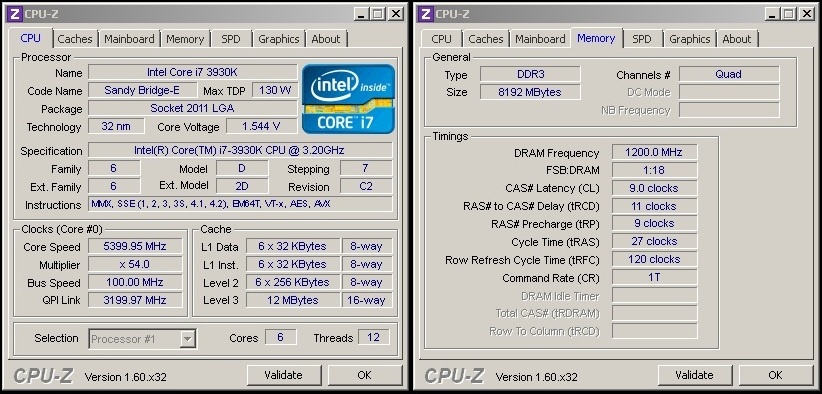Viewport: 822px width, 394px height.
Task: Click Validate in the Memory window
Action: (x=695, y=375)
